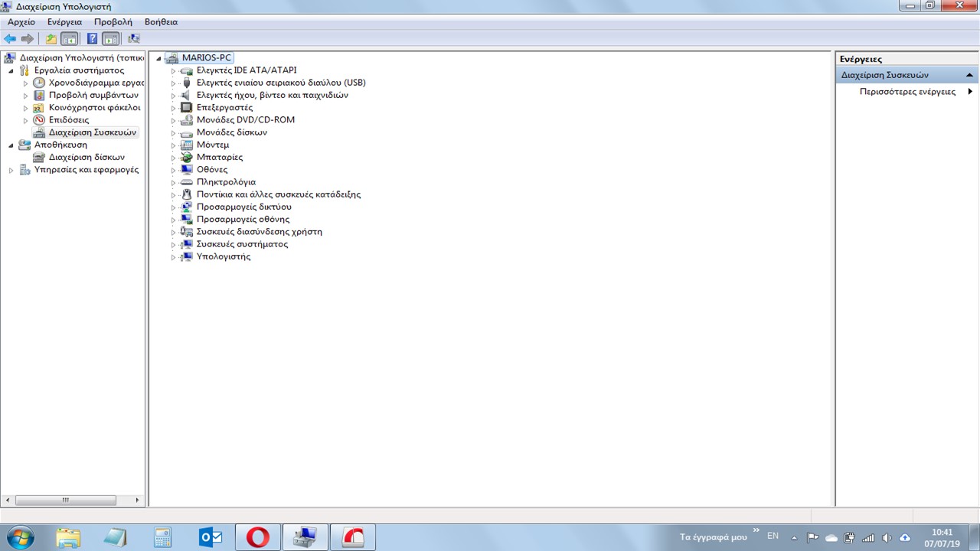Click the left pane horizontal scrollbar left arrow
Image resolution: width=980 pixels, height=551 pixels.
pos(8,500)
